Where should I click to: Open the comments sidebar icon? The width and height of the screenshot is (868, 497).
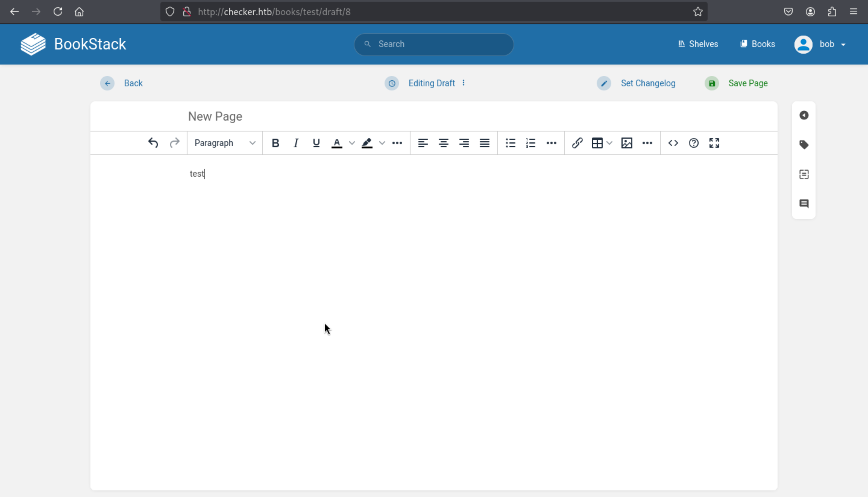(x=804, y=204)
